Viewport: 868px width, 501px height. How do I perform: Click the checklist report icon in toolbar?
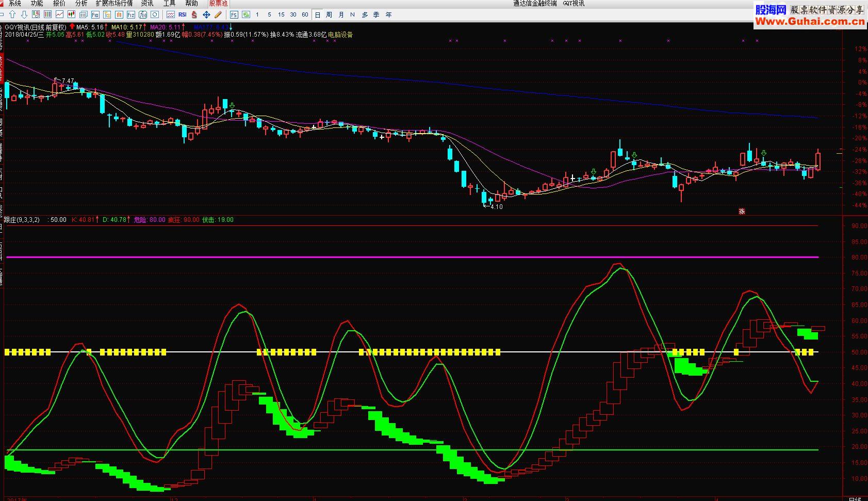click(36, 14)
